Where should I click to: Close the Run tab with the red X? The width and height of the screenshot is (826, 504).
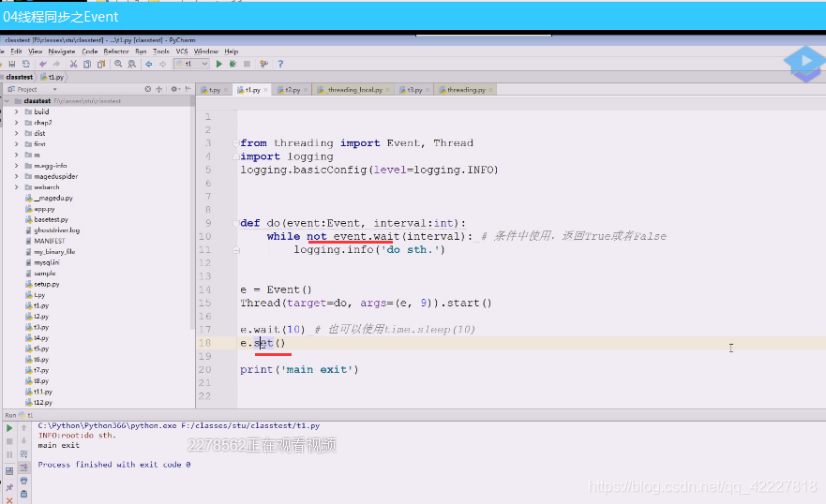[x=9, y=500]
